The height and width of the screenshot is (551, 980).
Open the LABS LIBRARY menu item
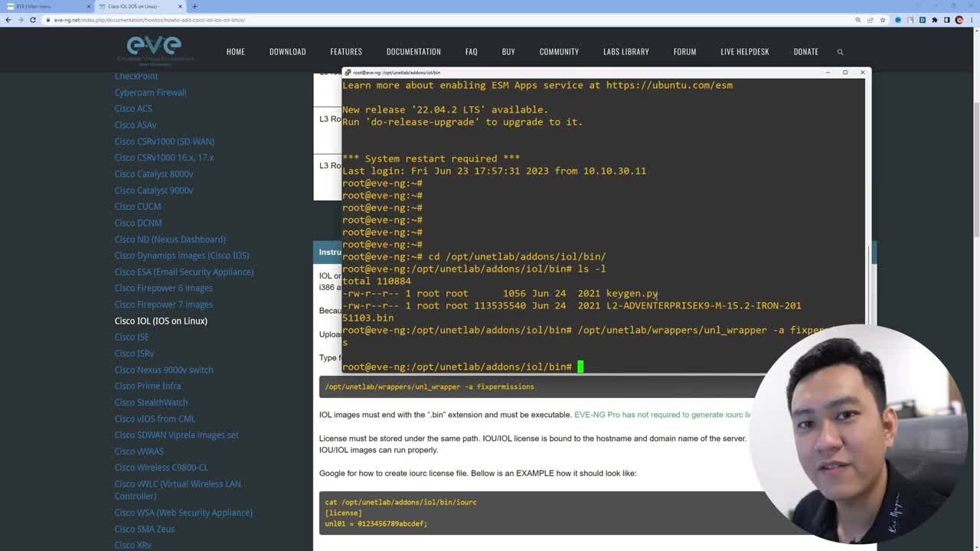click(x=626, y=51)
